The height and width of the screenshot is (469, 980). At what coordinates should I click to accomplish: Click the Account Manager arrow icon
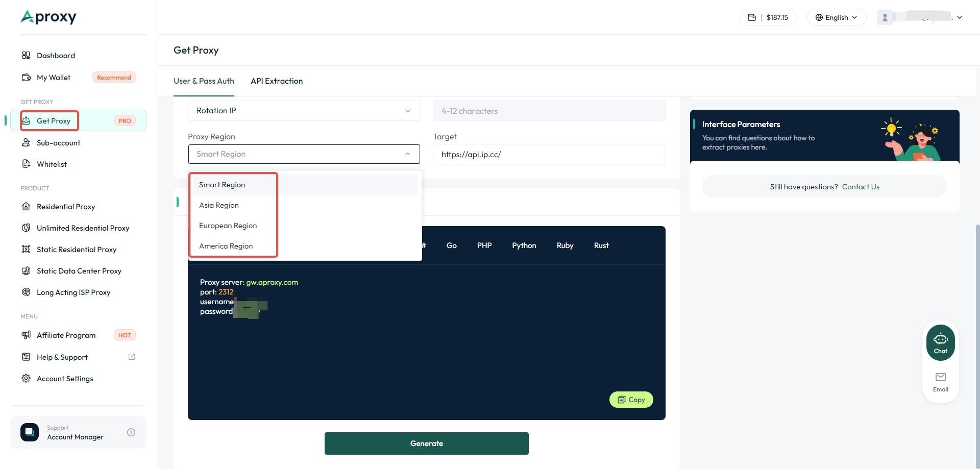(x=131, y=432)
